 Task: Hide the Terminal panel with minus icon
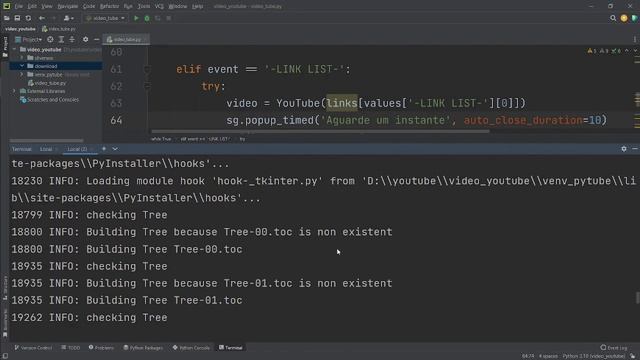[635, 149]
